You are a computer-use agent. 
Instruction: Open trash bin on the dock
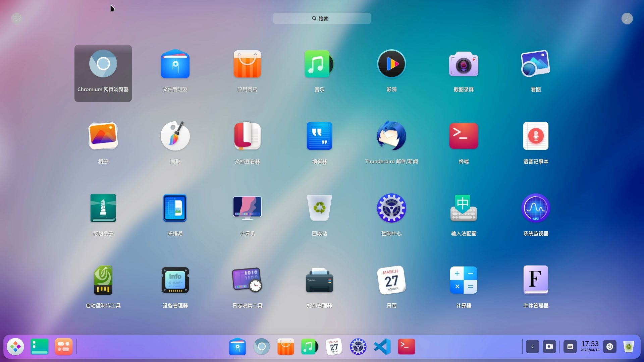tap(629, 347)
